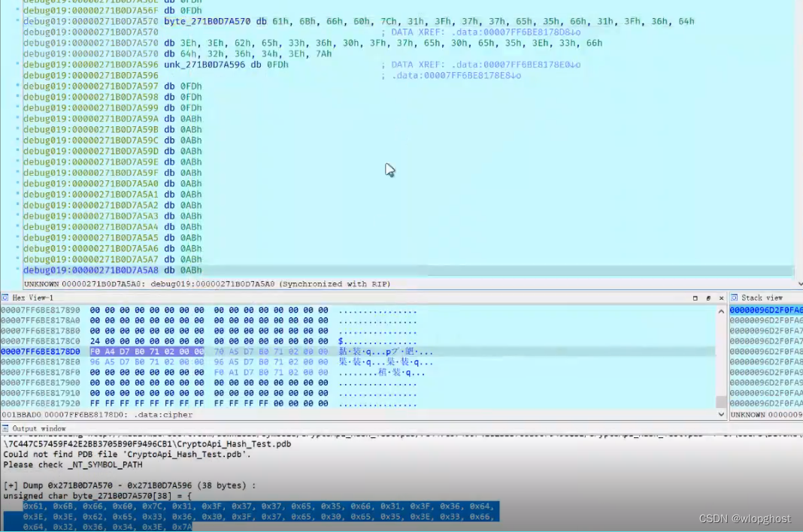Click selected output bytes line starting 0x3E
The width and height of the screenshot is (803, 532).
click(x=259, y=517)
